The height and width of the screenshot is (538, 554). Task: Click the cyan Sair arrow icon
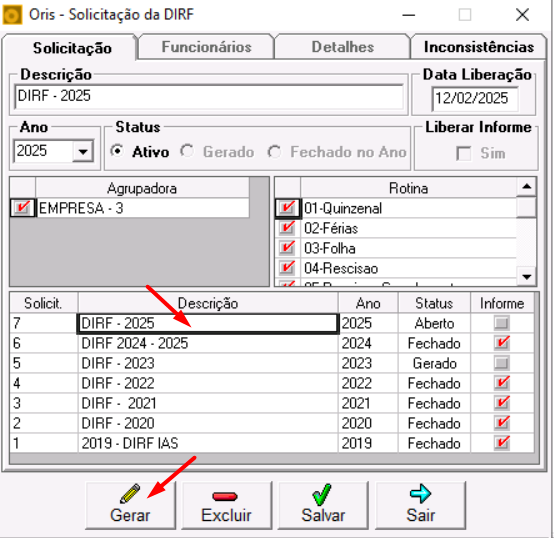pos(420,493)
